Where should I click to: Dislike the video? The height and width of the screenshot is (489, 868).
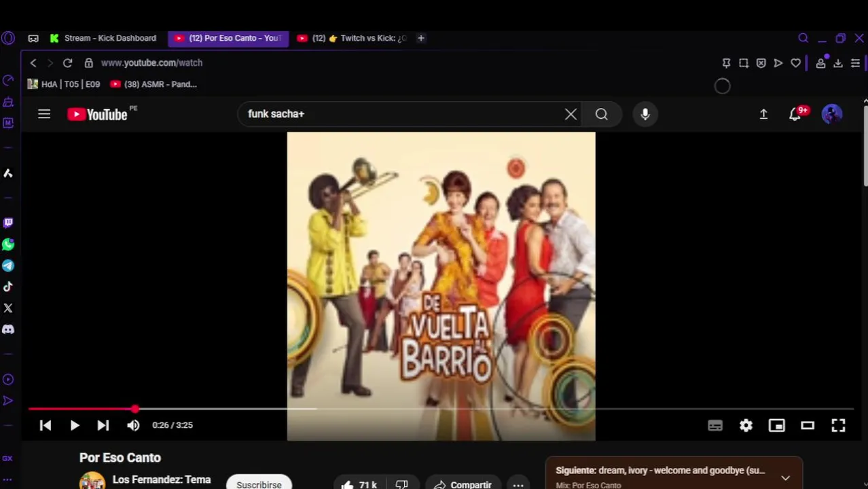[402, 484]
